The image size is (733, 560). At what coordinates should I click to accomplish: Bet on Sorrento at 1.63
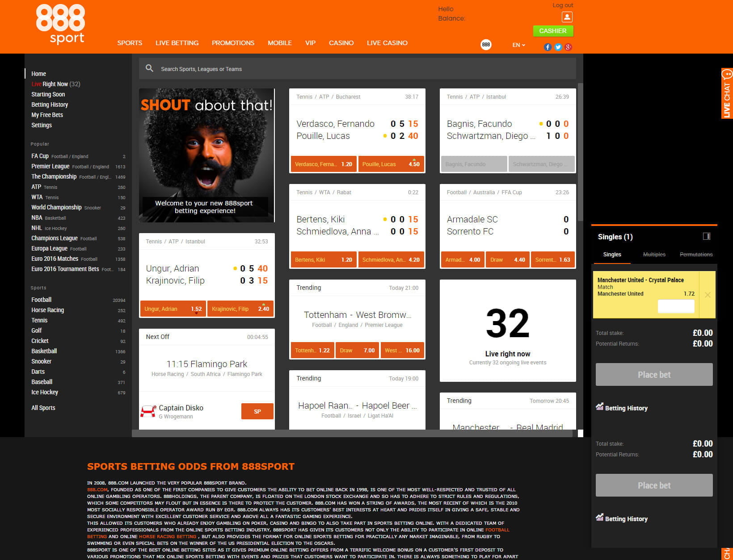(552, 259)
